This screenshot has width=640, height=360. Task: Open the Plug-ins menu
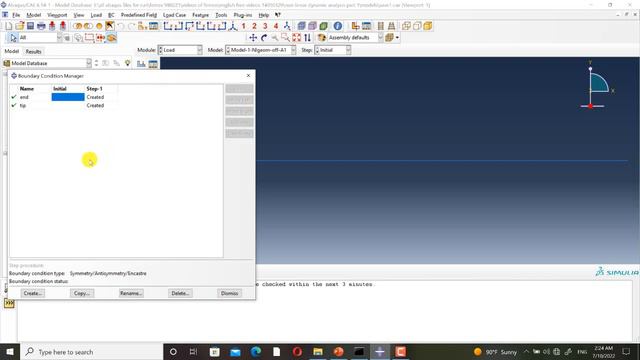[x=243, y=15]
